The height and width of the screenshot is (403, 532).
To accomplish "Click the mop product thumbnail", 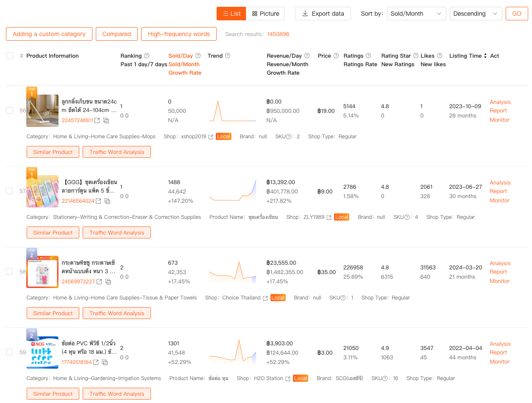I will point(42,110).
